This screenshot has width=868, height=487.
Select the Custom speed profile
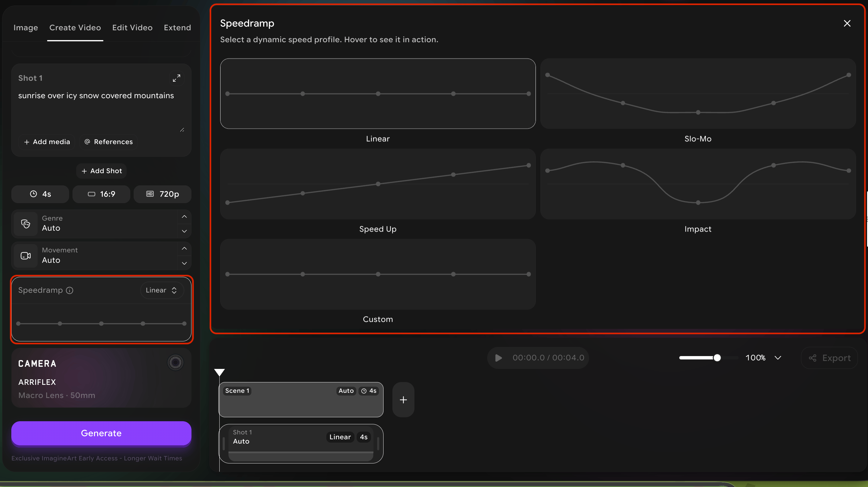pos(378,274)
